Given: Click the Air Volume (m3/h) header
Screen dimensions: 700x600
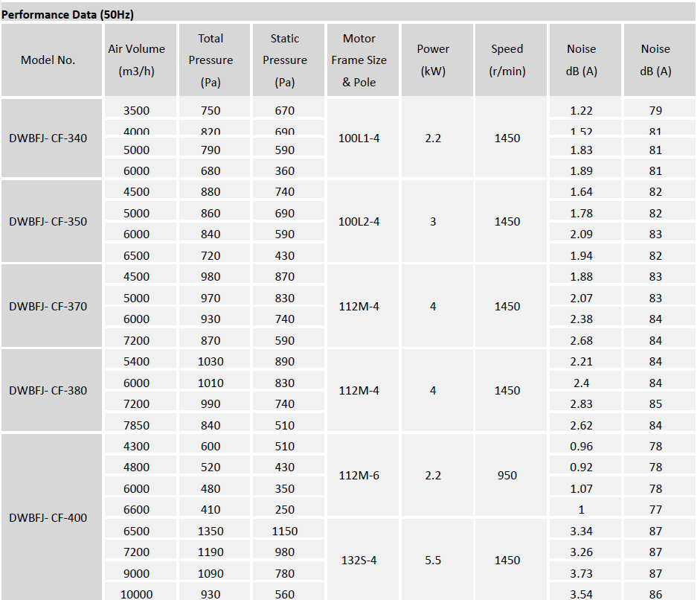Looking at the screenshot, I should click(137, 60).
